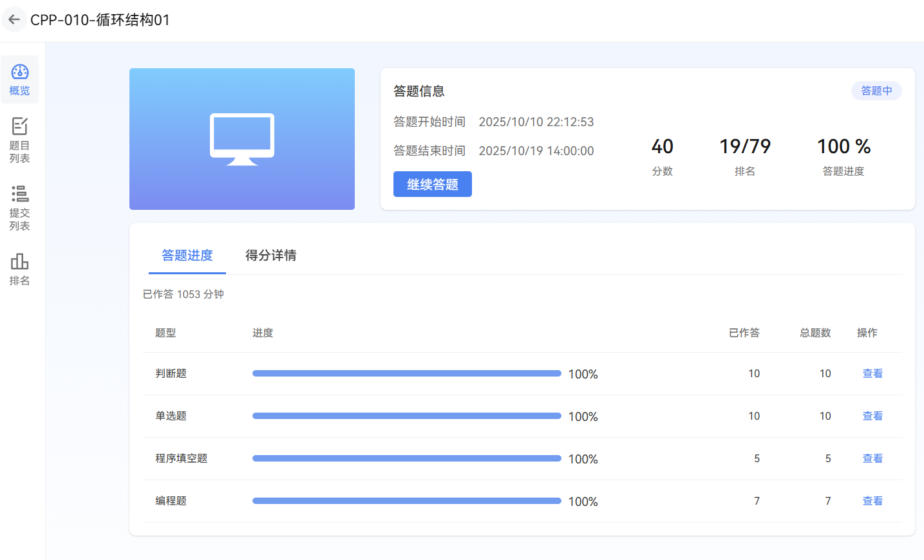924x560 pixels.
Task: Open the 概览 overview sidebar icon
Action: click(19, 80)
